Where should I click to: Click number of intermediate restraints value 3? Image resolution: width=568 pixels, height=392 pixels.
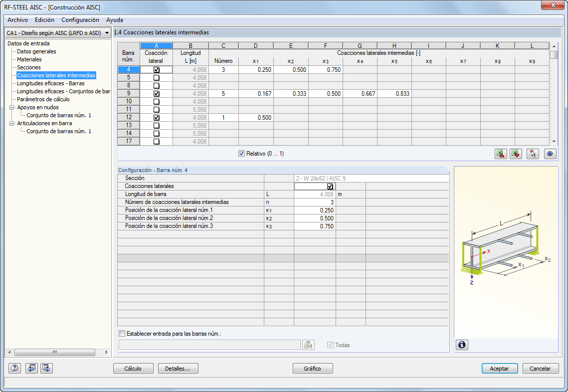tap(315, 202)
